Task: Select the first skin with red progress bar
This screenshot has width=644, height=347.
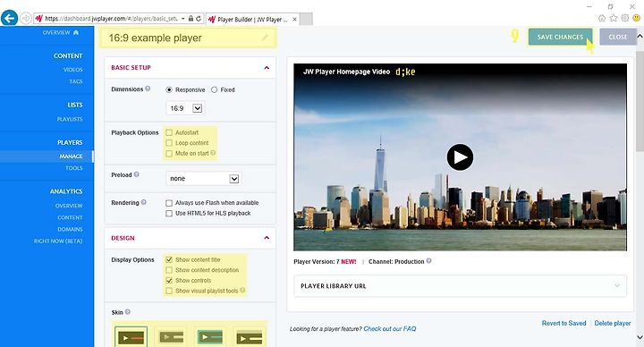Action: tap(131, 337)
